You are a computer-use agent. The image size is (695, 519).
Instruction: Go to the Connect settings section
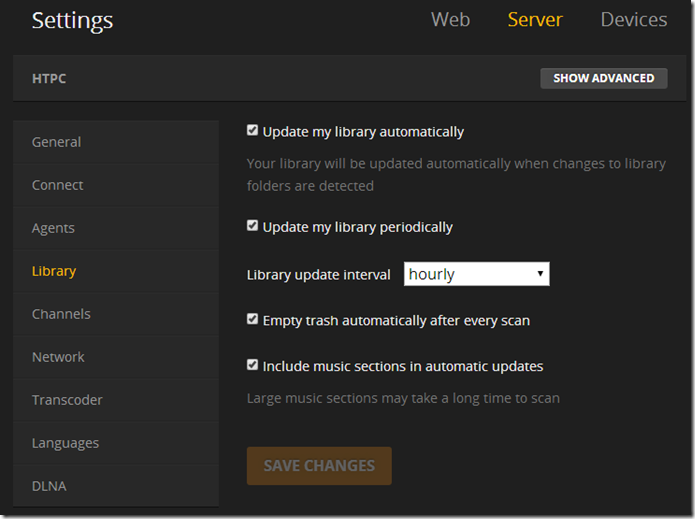(58, 185)
